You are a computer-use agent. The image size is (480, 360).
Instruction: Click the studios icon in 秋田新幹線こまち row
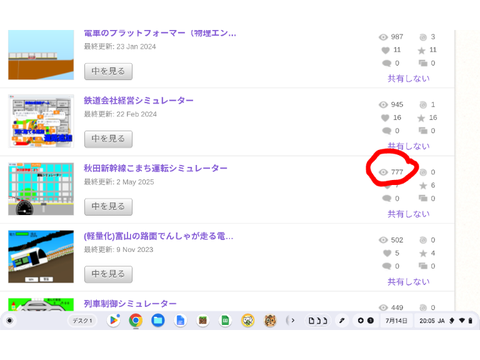(423, 199)
